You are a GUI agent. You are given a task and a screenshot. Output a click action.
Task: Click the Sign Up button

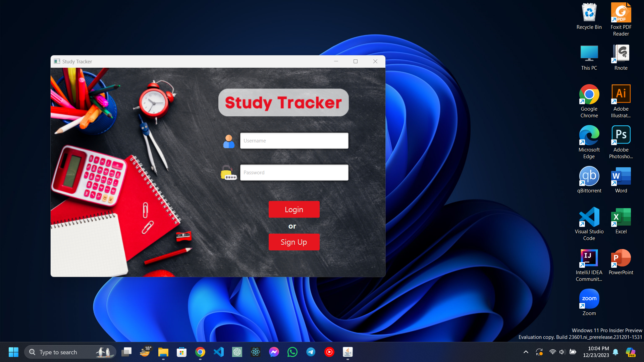pos(294,242)
